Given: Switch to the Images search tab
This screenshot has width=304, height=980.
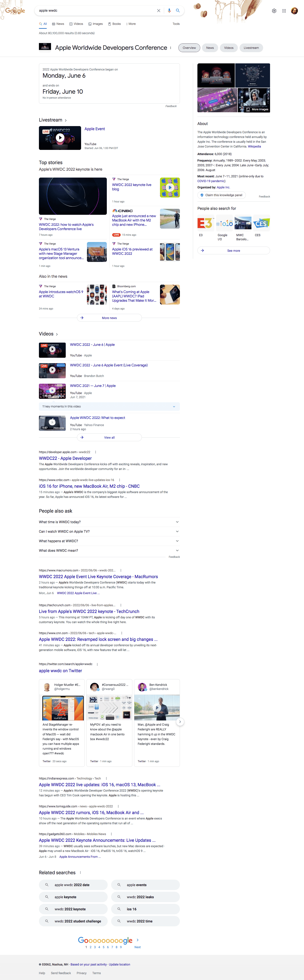Looking at the screenshot, I should tap(96, 24).
